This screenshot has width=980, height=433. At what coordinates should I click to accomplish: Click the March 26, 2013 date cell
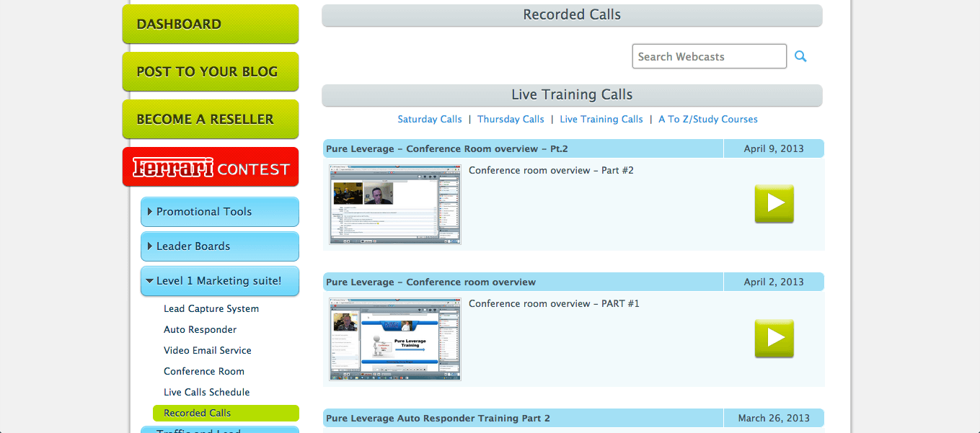(x=774, y=418)
